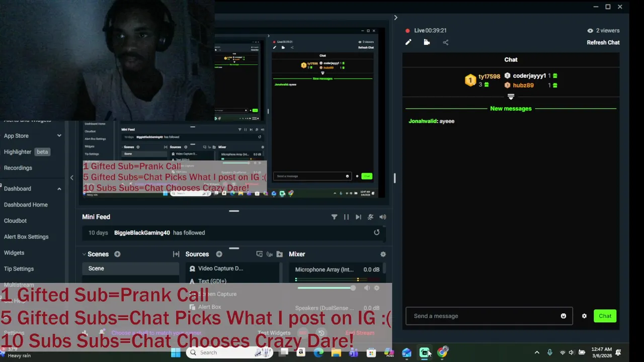
Task: Open the scene transitions icon
Action: click(x=176, y=254)
